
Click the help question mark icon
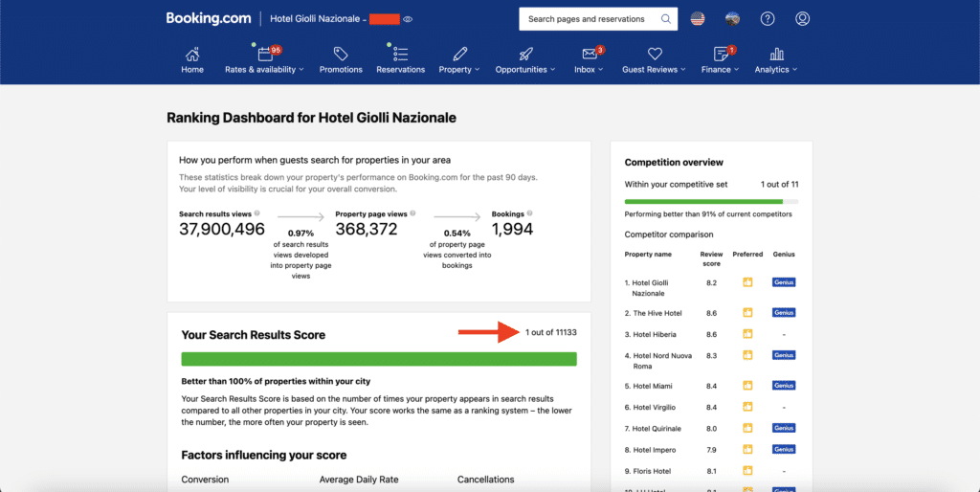click(x=768, y=19)
